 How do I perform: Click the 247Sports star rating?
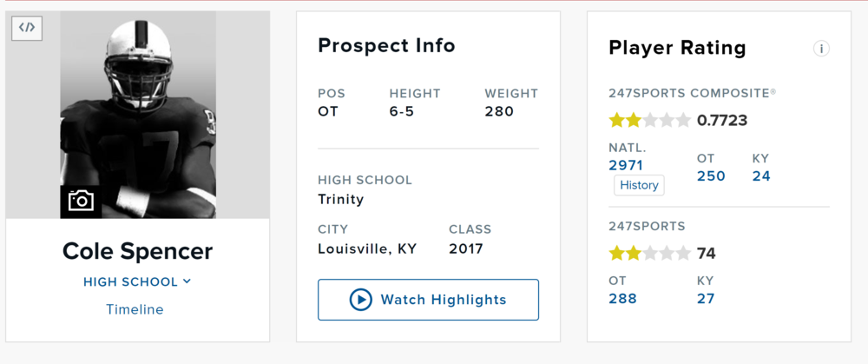tap(649, 254)
